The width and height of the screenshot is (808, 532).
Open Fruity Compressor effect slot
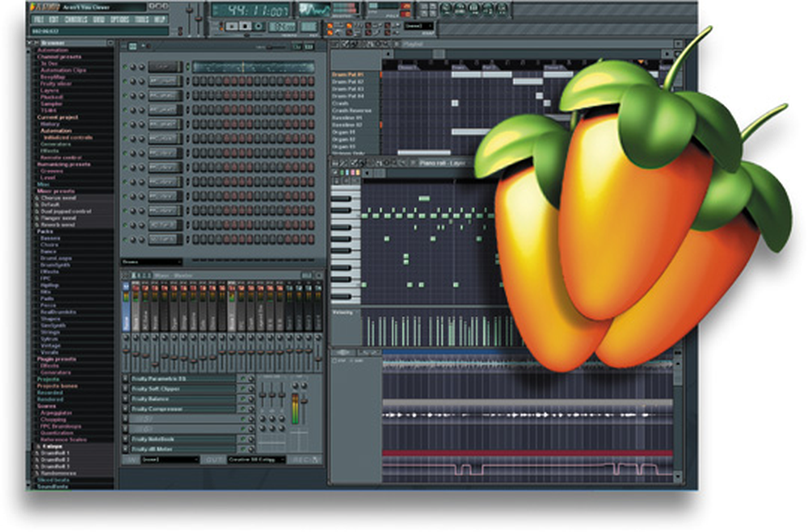click(183, 409)
